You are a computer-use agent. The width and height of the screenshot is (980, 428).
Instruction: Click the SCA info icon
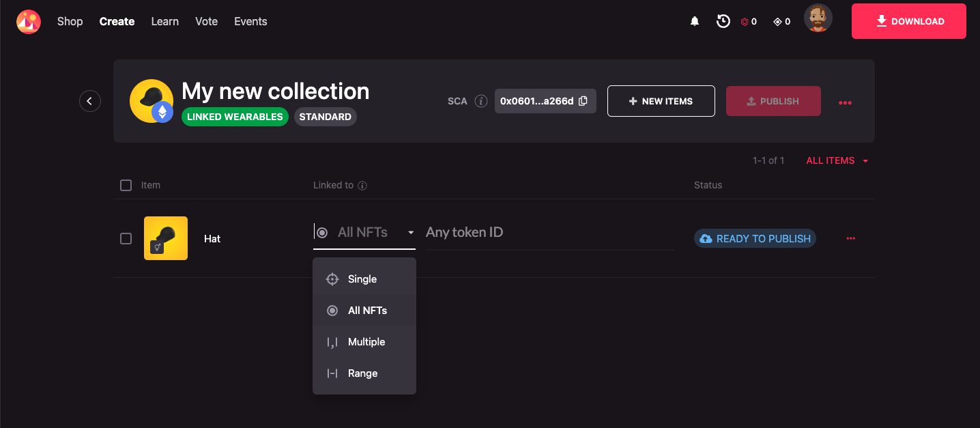481,101
